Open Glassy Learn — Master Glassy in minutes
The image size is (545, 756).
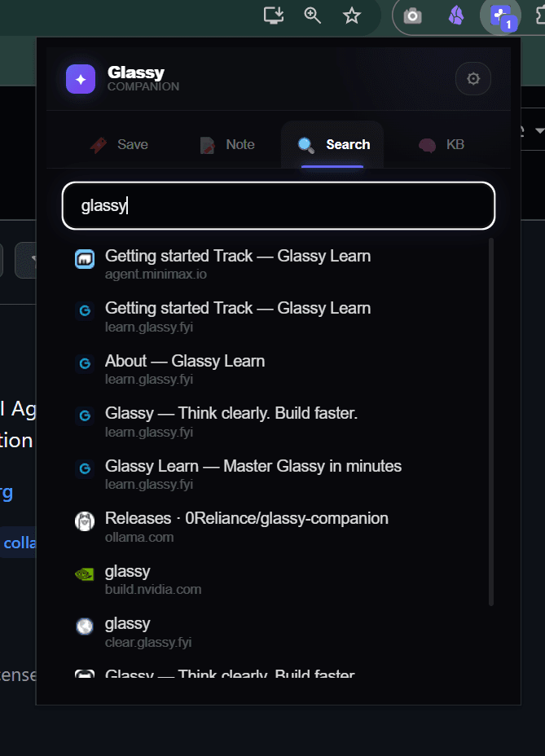click(279, 474)
